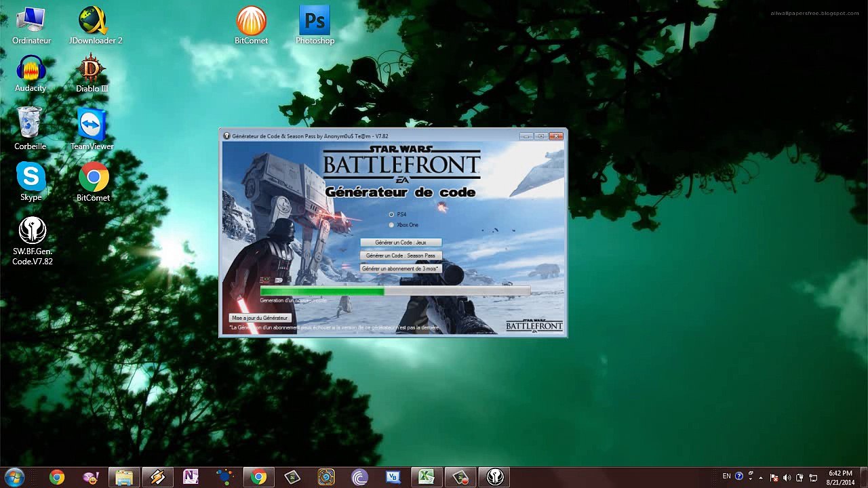Select the PS4 radio button
Screen dimensions: 868x488
coord(391,215)
